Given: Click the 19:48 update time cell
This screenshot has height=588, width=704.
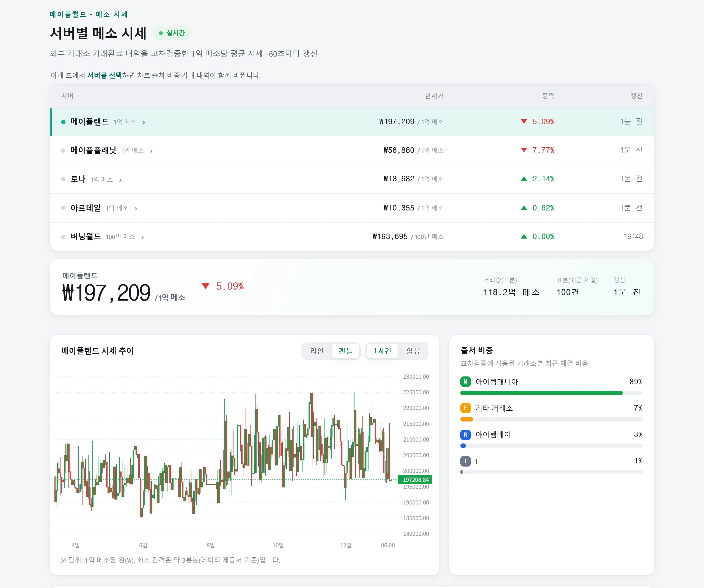Looking at the screenshot, I should pyautogui.click(x=633, y=237).
